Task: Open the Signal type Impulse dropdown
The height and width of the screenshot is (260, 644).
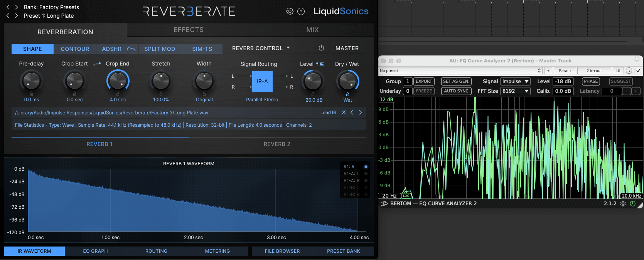Action: [x=515, y=81]
